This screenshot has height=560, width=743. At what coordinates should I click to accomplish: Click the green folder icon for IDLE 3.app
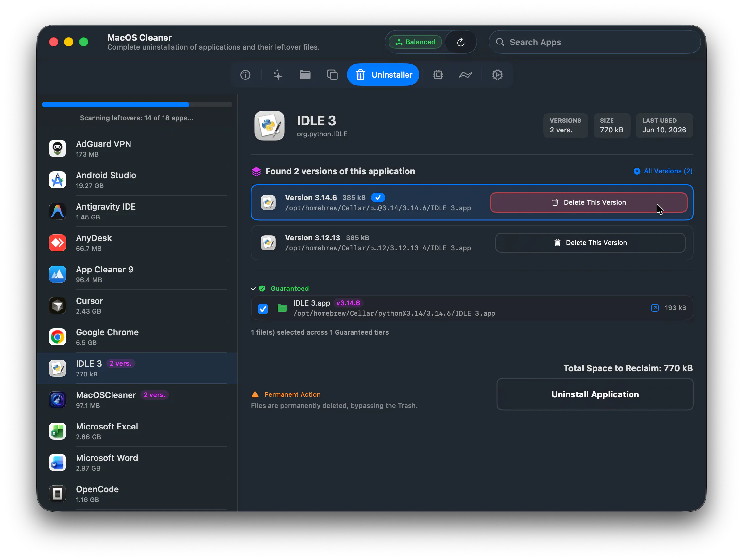click(x=282, y=308)
